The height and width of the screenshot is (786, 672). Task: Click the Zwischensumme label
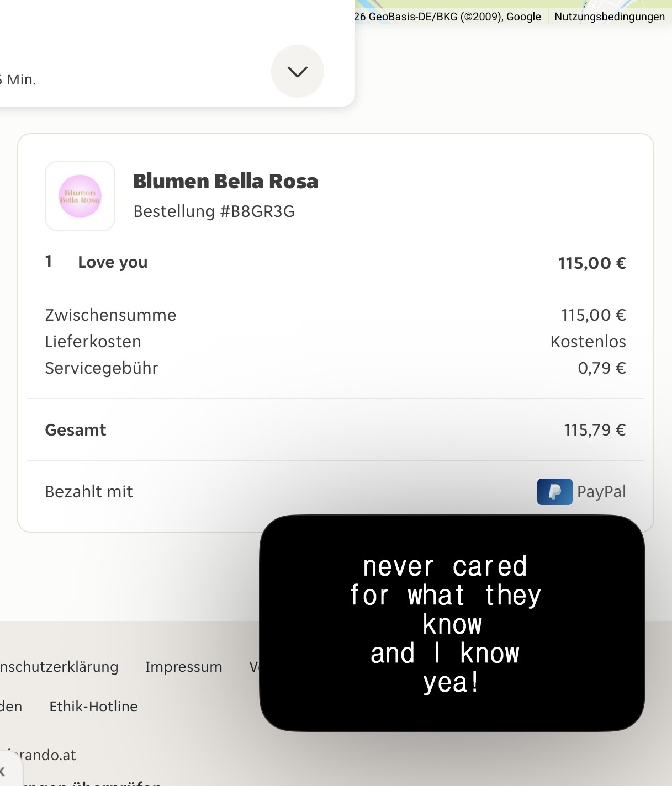[110, 315]
